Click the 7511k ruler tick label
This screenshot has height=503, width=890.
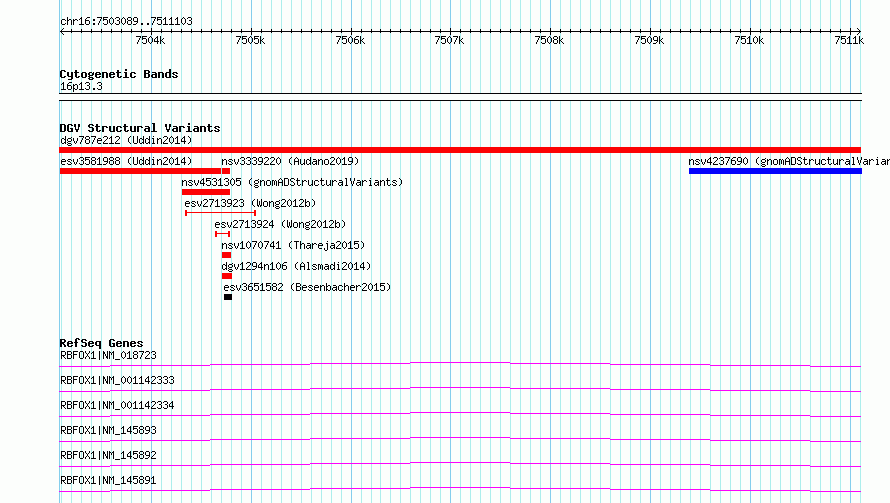click(x=849, y=40)
